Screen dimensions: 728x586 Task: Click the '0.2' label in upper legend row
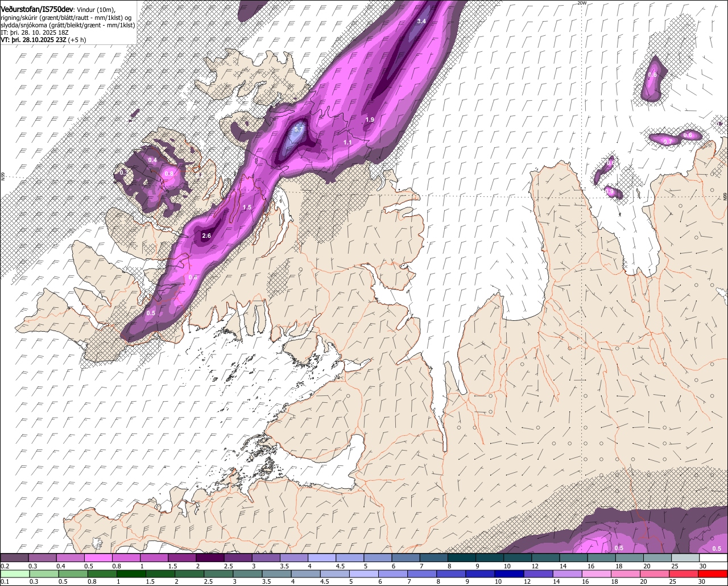pyautogui.click(x=5, y=566)
